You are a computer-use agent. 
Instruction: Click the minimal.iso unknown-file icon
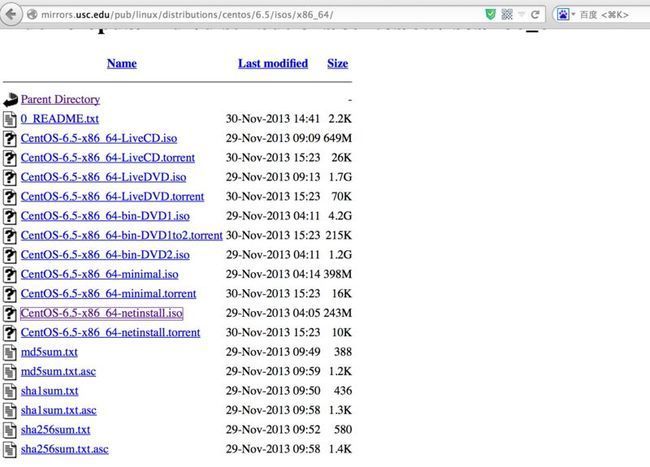click(x=10, y=275)
